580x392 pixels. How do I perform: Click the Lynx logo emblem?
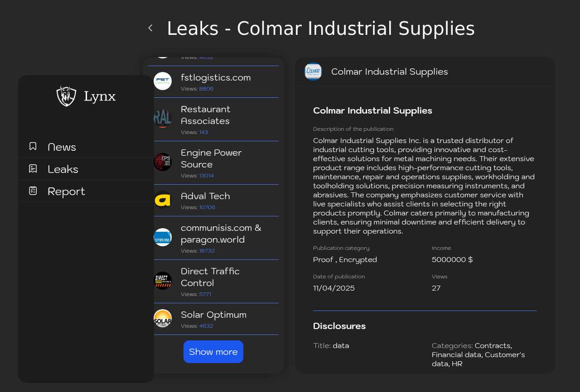click(66, 96)
